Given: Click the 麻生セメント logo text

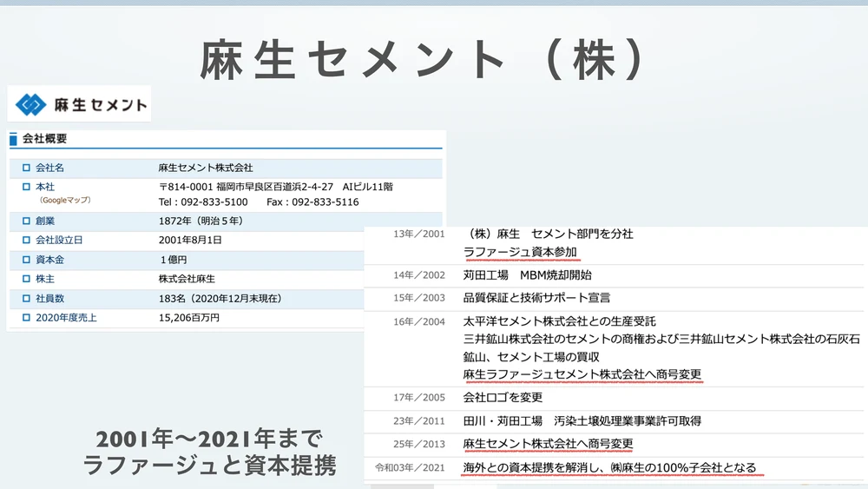Looking at the screenshot, I should [101, 105].
